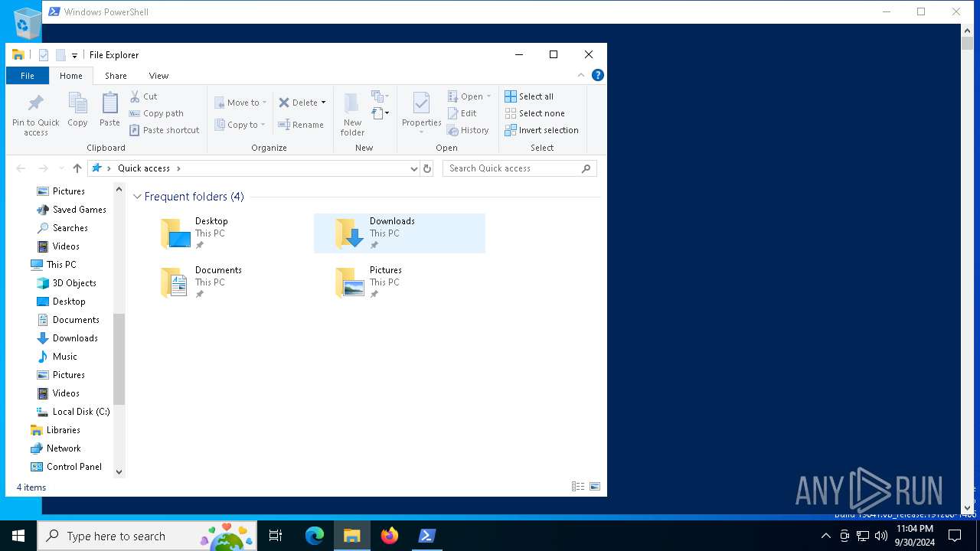Image resolution: width=980 pixels, height=551 pixels.
Task: Show hidden system tray icons
Action: pyautogui.click(x=825, y=536)
